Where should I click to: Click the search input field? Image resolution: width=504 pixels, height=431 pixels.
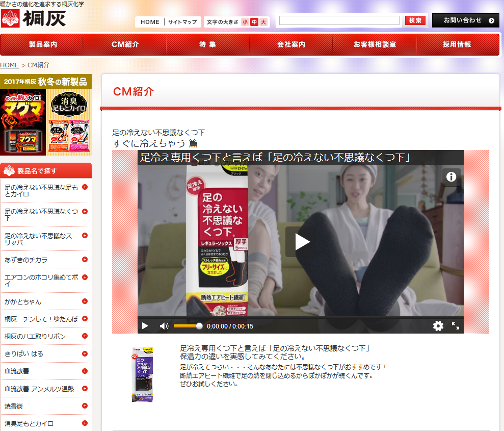339,20
